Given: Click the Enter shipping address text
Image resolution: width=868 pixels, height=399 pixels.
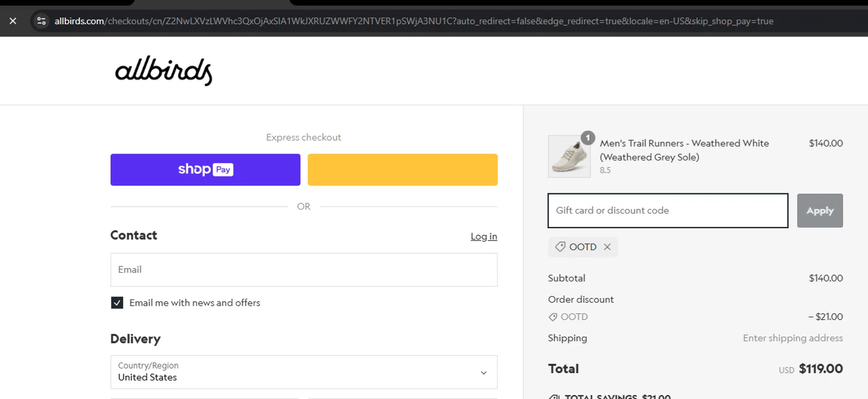Looking at the screenshot, I should (x=793, y=338).
